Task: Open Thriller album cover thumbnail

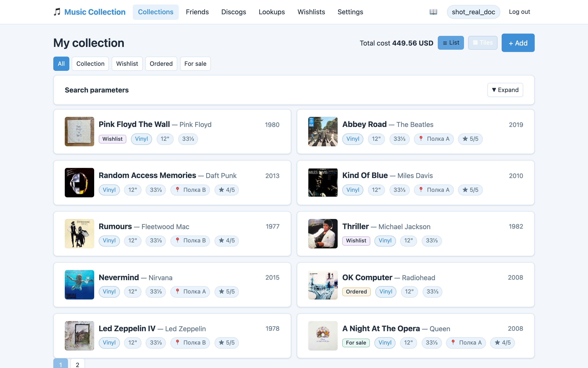Action: tap(323, 234)
